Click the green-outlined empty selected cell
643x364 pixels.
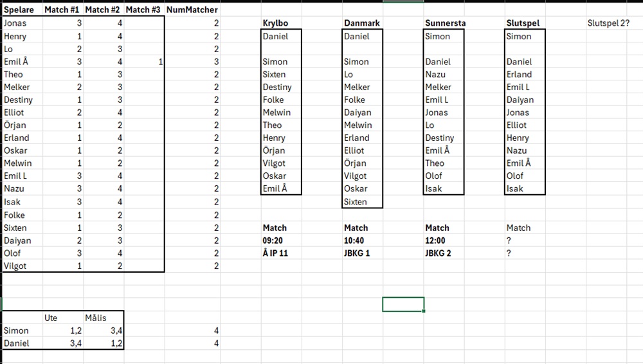[403, 304]
